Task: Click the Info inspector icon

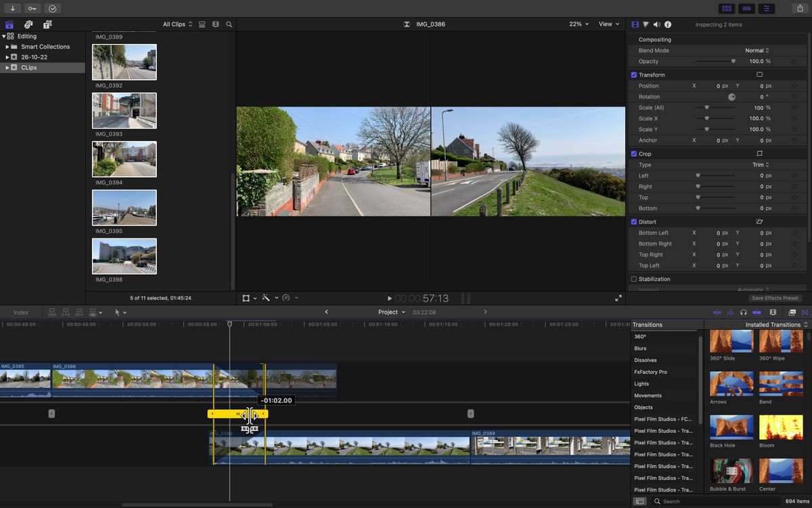Action: click(x=668, y=24)
